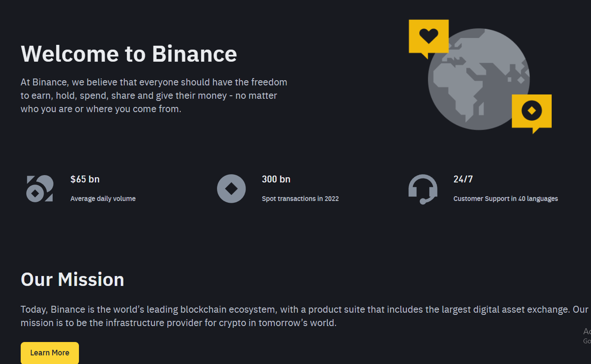Click the 24/7 statistic label
The width and height of the screenshot is (591, 364).
point(463,179)
